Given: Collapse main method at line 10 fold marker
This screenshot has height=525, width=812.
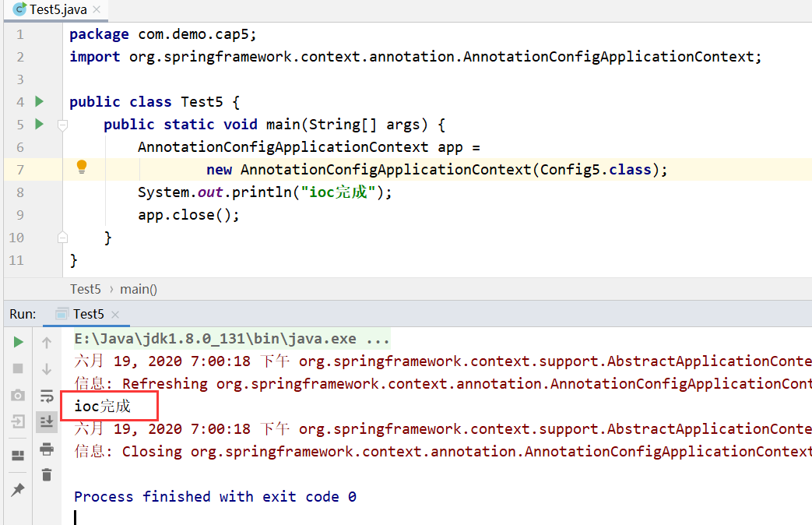Looking at the screenshot, I should [x=62, y=238].
